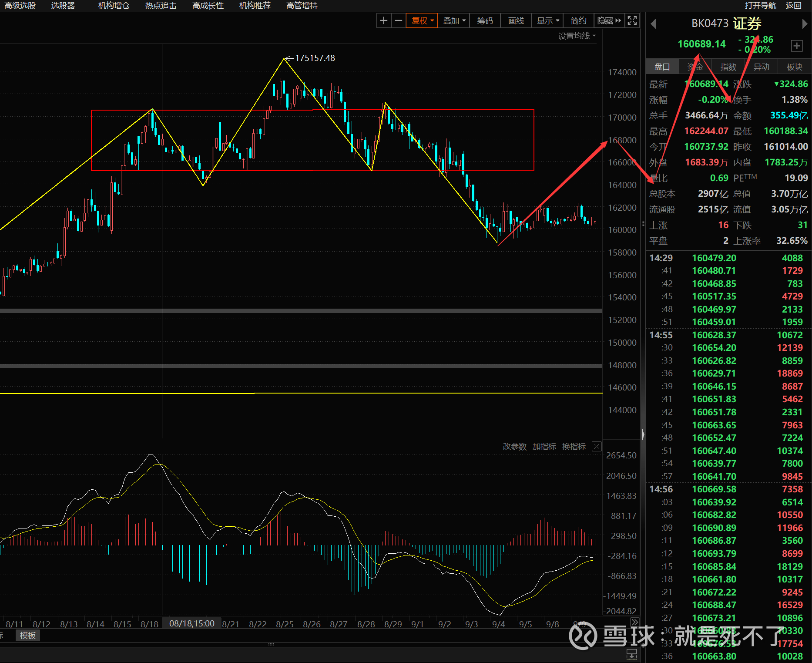This screenshot has height=663, width=812.
Task: Go to next security with right arrow
Action: (x=805, y=24)
